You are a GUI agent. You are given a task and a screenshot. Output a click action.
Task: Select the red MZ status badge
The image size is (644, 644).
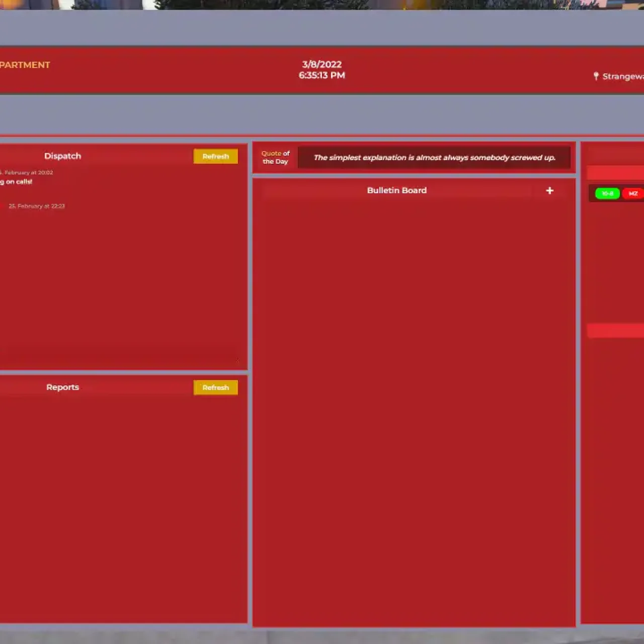633,194
